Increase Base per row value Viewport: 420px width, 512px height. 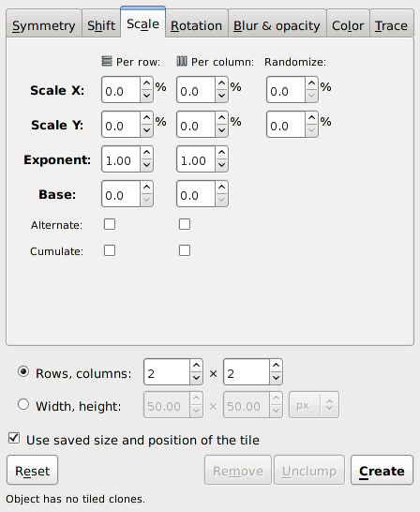(x=147, y=188)
